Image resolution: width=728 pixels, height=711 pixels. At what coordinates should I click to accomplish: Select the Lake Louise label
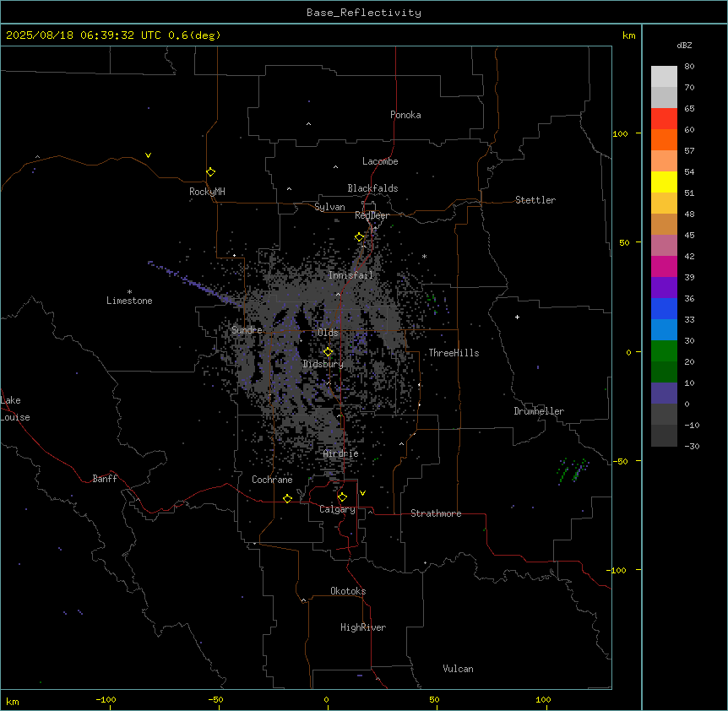(x=15, y=409)
